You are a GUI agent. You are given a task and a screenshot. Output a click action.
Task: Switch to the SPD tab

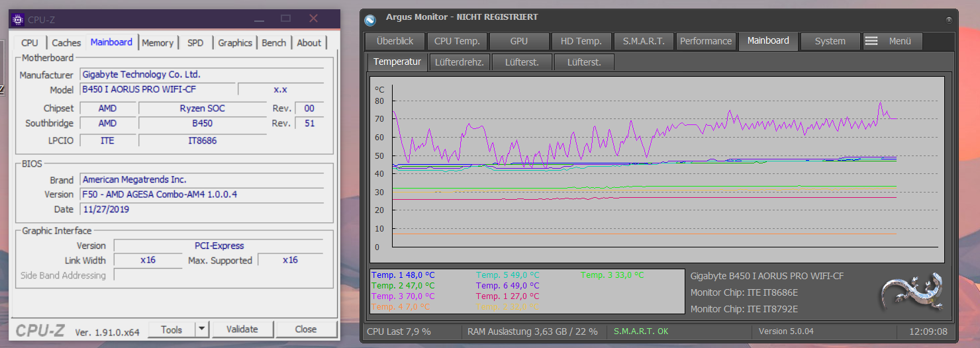pyautogui.click(x=195, y=42)
